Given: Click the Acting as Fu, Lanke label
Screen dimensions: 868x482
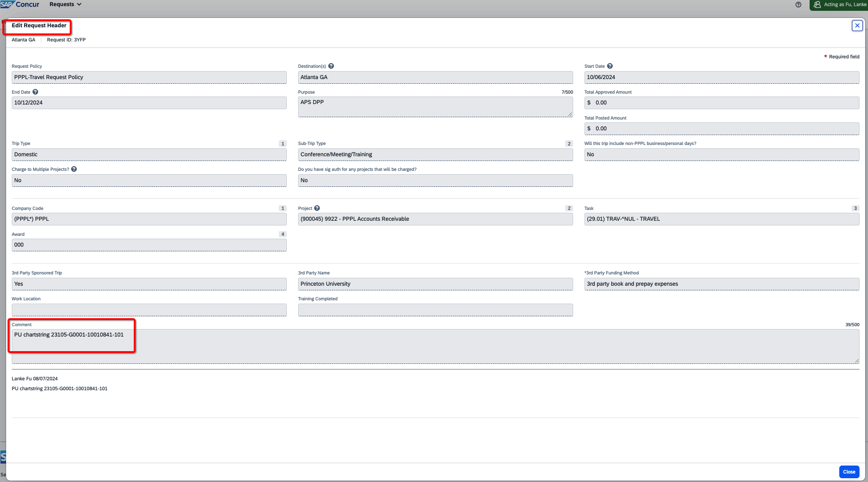Looking at the screenshot, I should pos(845,5).
